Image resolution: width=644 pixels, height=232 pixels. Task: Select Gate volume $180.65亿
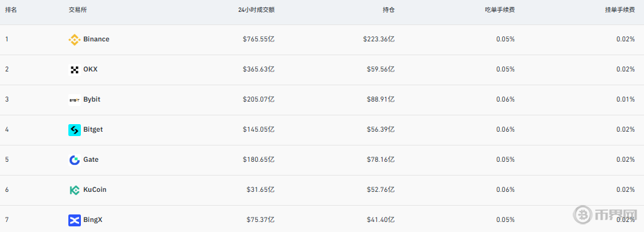point(259,160)
